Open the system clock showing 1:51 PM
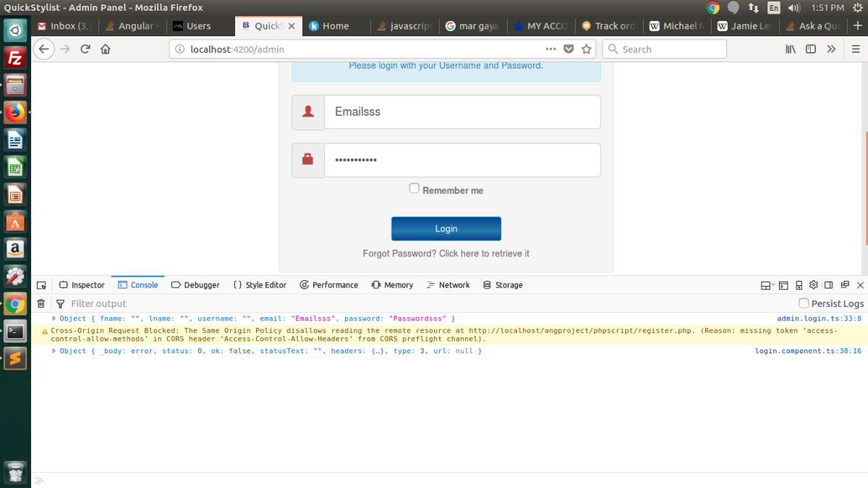This screenshot has width=868, height=488. coord(827,8)
